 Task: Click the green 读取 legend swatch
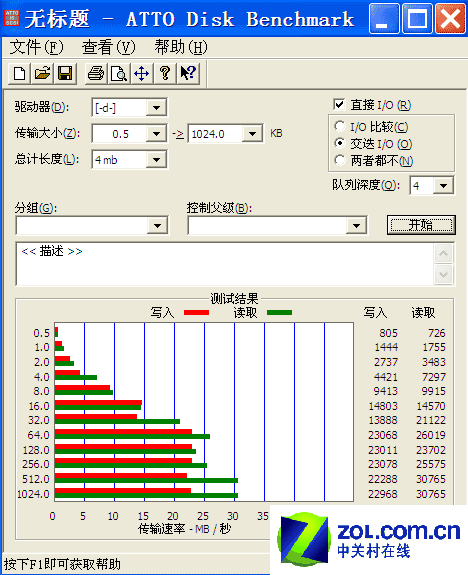click(x=279, y=312)
